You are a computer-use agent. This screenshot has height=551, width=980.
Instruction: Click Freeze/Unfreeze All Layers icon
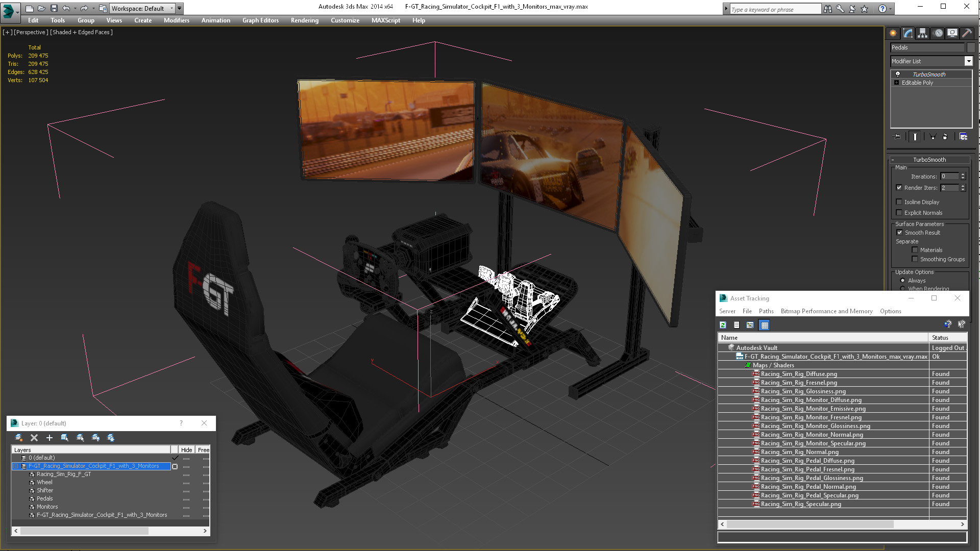click(111, 438)
